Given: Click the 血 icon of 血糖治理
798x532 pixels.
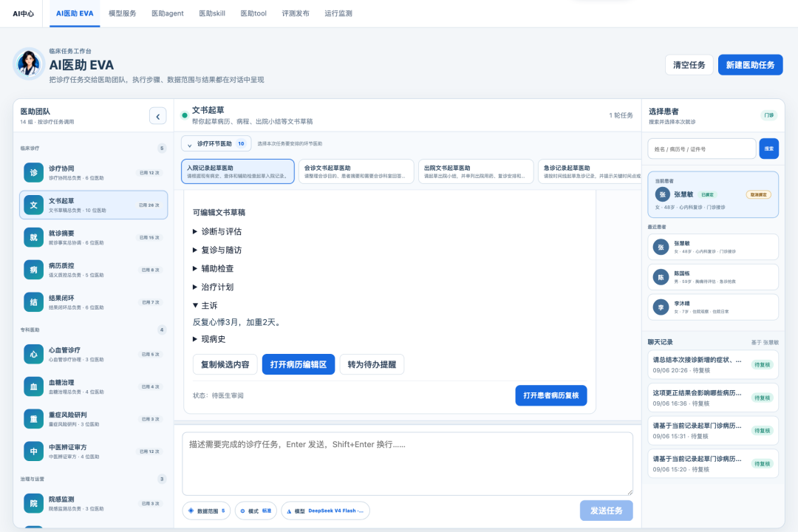Looking at the screenshot, I should (33, 387).
